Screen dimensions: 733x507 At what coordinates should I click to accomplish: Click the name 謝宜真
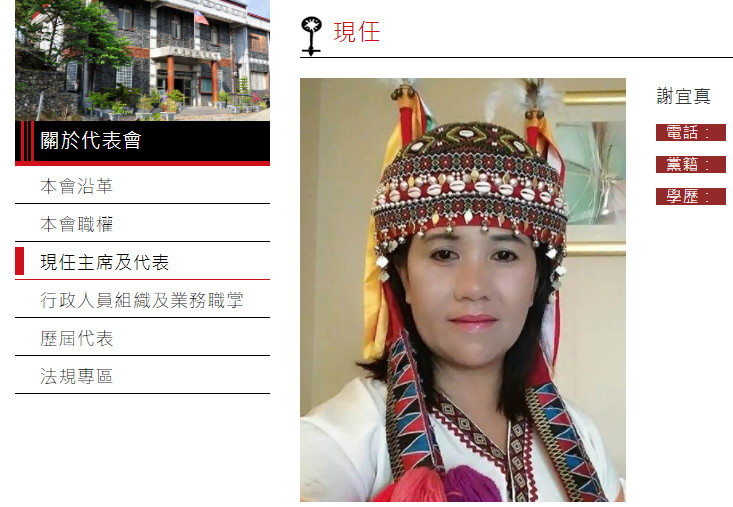click(683, 96)
